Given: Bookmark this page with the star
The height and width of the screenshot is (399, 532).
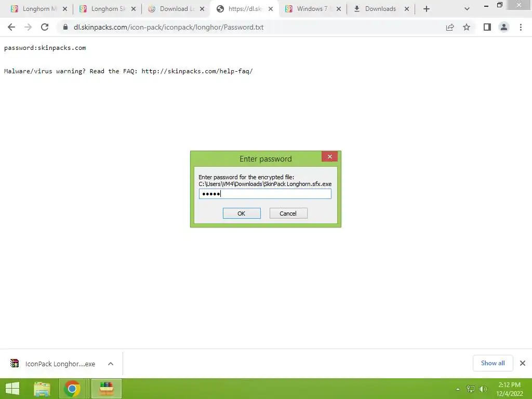Looking at the screenshot, I should pyautogui.click(x=467, y=27).
